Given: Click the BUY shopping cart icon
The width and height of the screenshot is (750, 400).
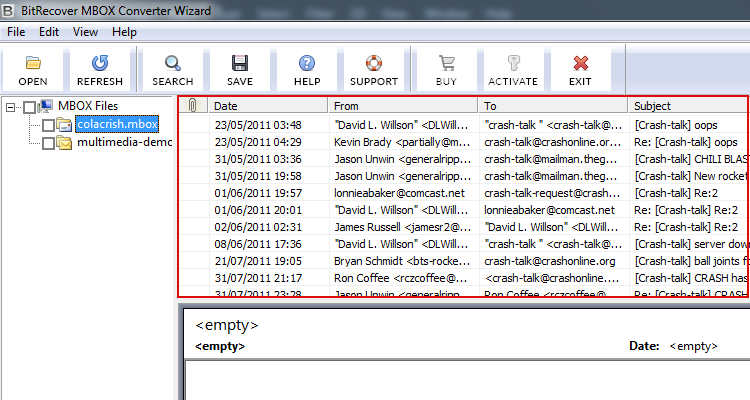Looking at the screenshot, I should coord(446,63).
